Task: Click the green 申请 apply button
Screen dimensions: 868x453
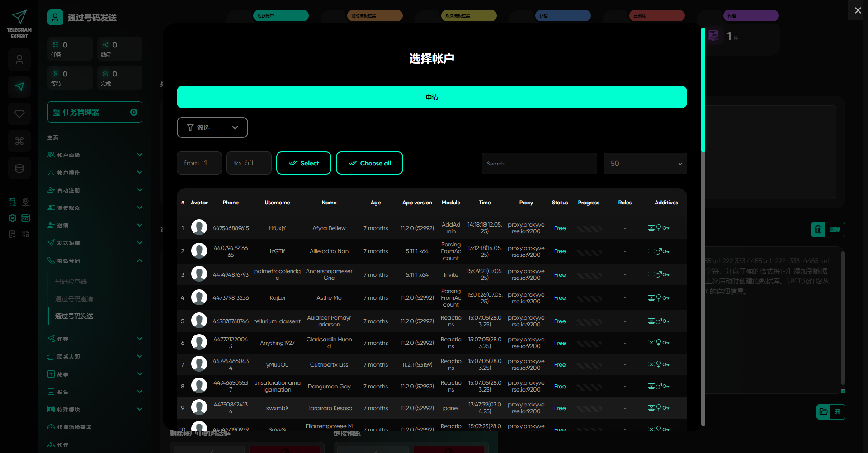Action: [x=431, y=97]
